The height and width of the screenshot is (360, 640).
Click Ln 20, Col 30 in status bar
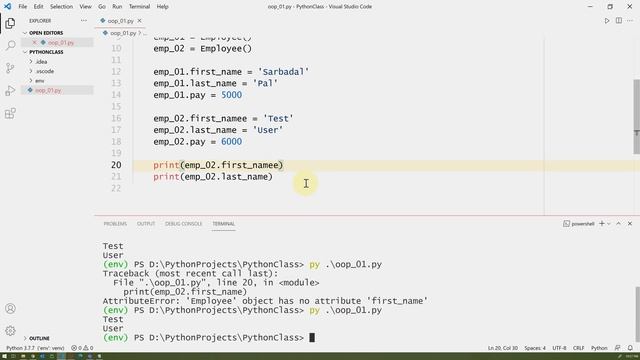[x=503, y=348]
